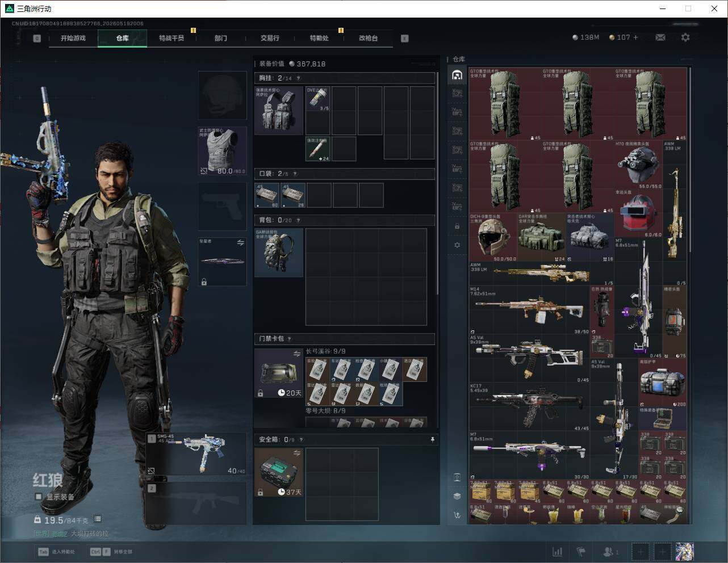This screenshot has width=728, height=563.
Task: Select the safe box item with 37天
Action: 279,472
